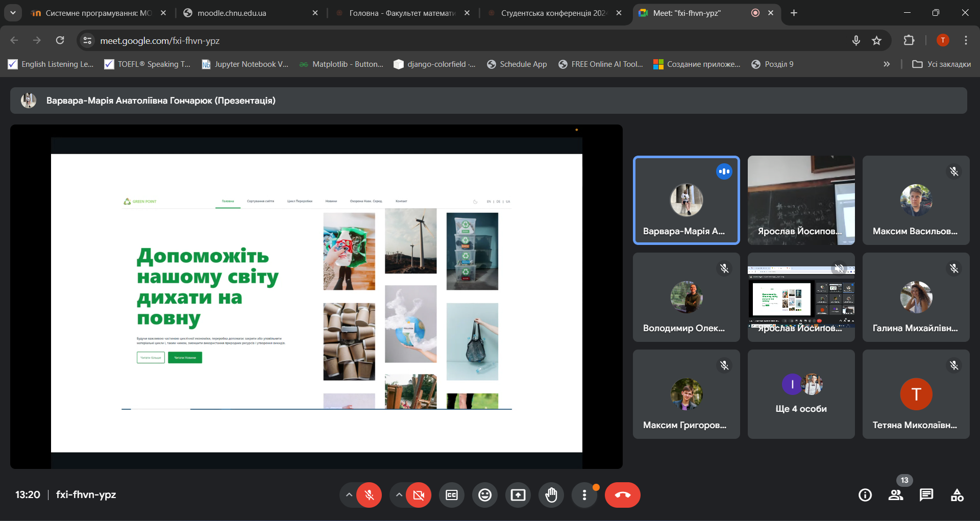Screen dimensions: 980x521
Task: Expand video settings arrow next to camera
Action: (x=399, y=495)
